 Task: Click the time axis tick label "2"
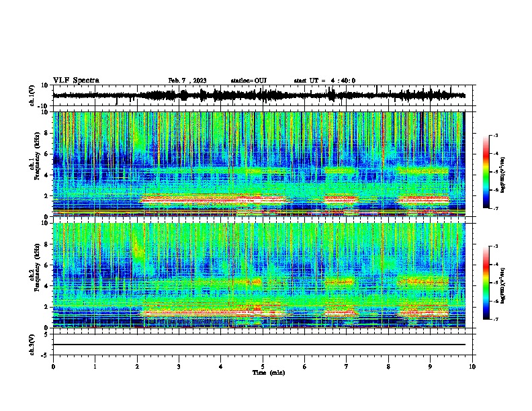(137, 367)
